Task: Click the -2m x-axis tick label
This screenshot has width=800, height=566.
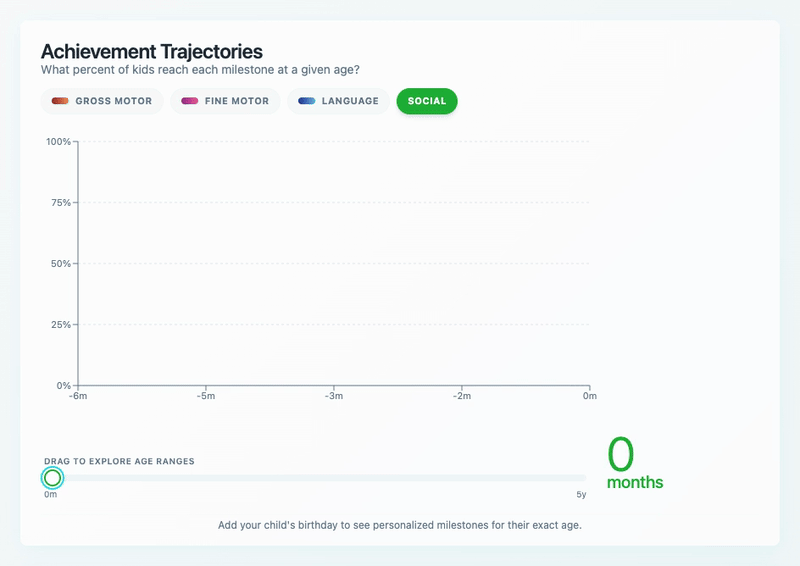Action: coord(461,397)
